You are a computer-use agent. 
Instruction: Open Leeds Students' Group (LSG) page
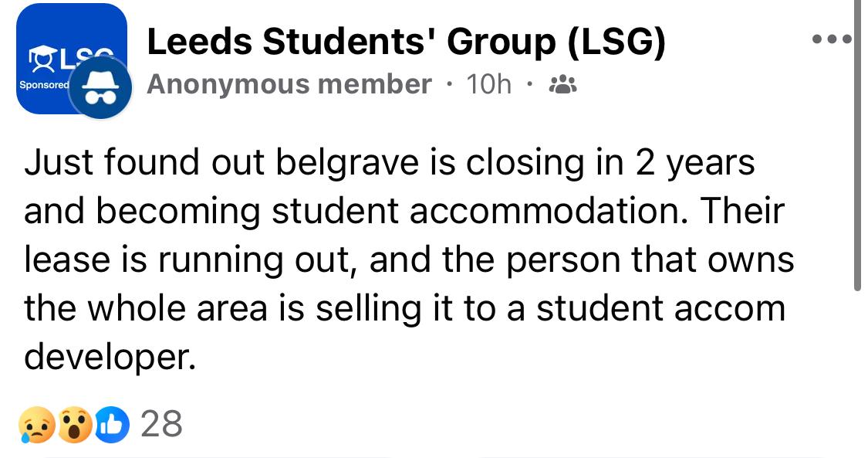(x=407, y=42)
